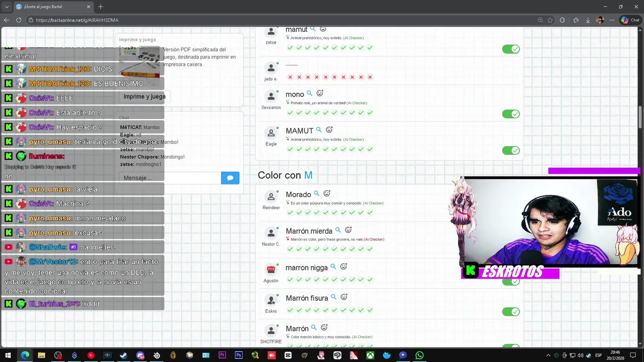The width and height of the screenshot is (644, 362).
Task: Open browser downloads icon
Action: coord(588,20)
